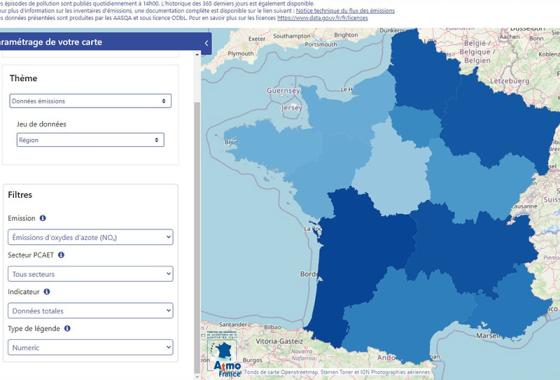The image size is (560, 380).
Task: Open the data.gouv.fr licences link
Action: 322,18
